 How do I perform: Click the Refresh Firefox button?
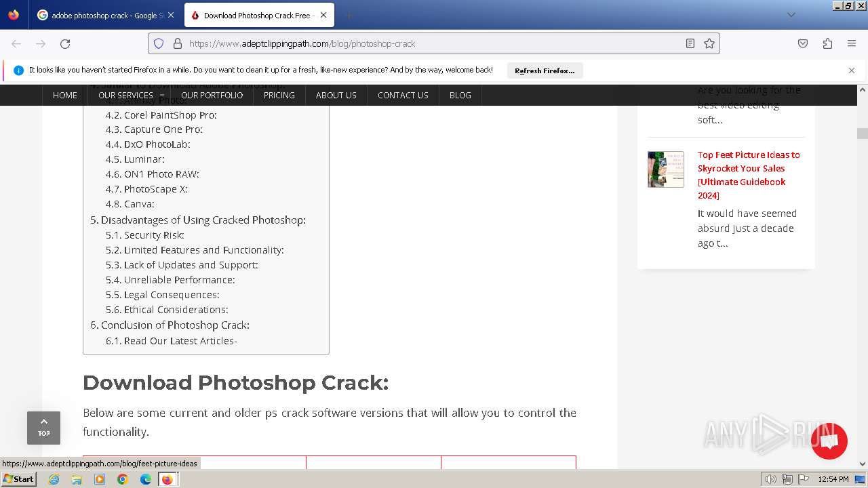(x=545, y=70)
